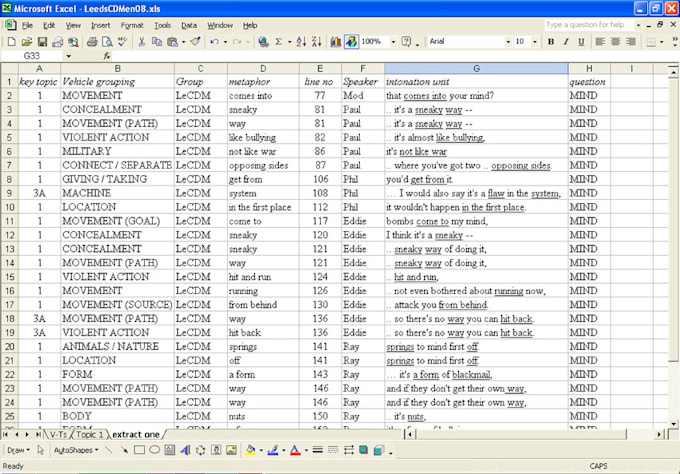Click the New workbook icon
Viewport: 680px width, 474px height.
click(12, 42)
